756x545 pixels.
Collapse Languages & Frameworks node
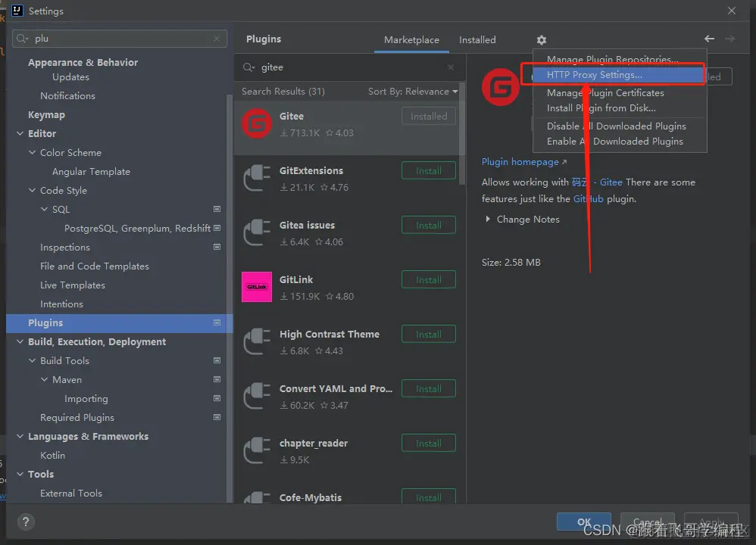point(20,436)
